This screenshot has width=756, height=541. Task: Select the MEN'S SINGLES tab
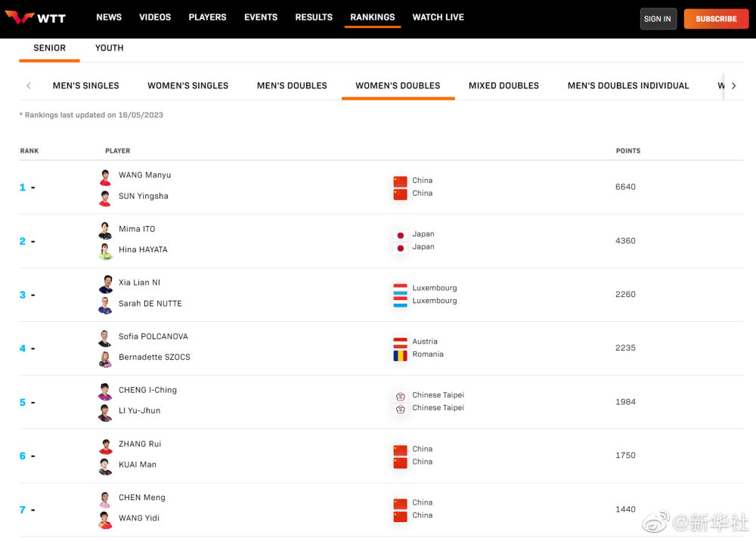pos(86,85)
